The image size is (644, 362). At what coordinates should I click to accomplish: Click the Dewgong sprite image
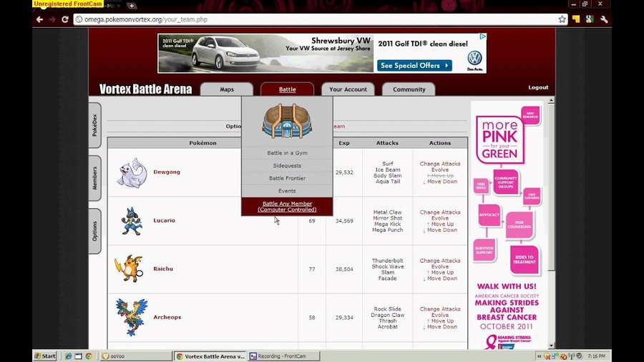point(132,173)
